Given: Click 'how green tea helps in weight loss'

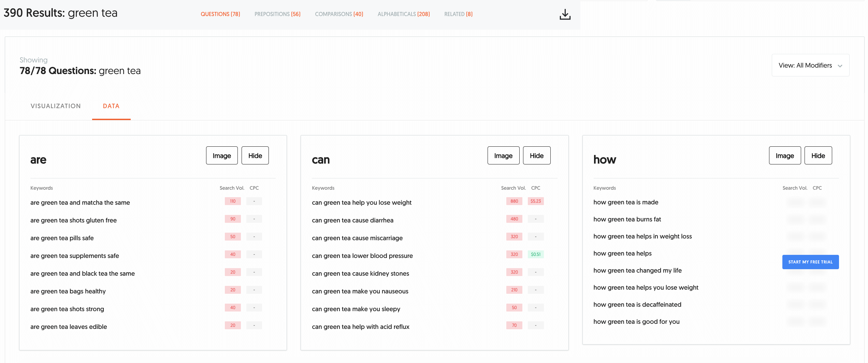Looking at the screenshot, I should [x=642, y=236].
